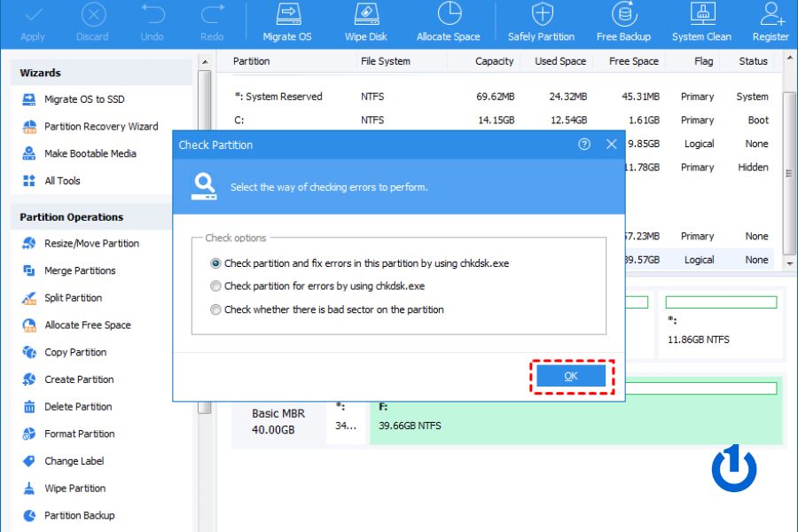Select Resize/Move Partition operation

tap(91, 243)
